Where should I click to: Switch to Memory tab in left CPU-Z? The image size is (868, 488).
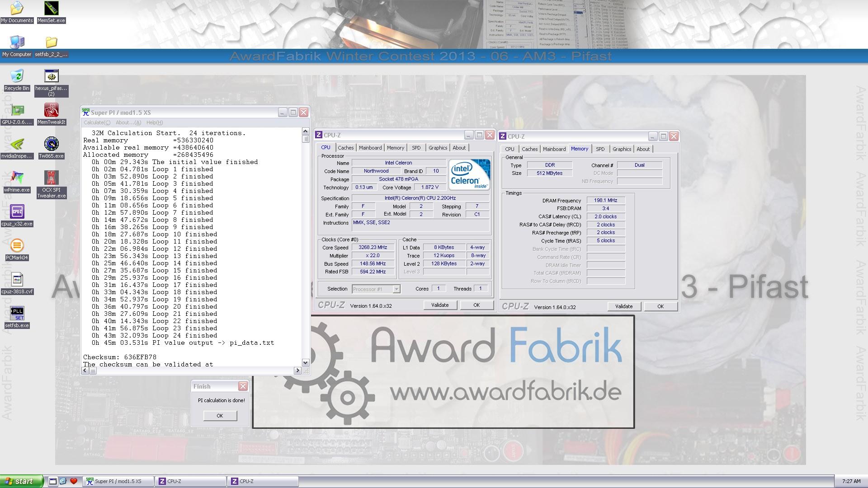[x=396, y=148]
